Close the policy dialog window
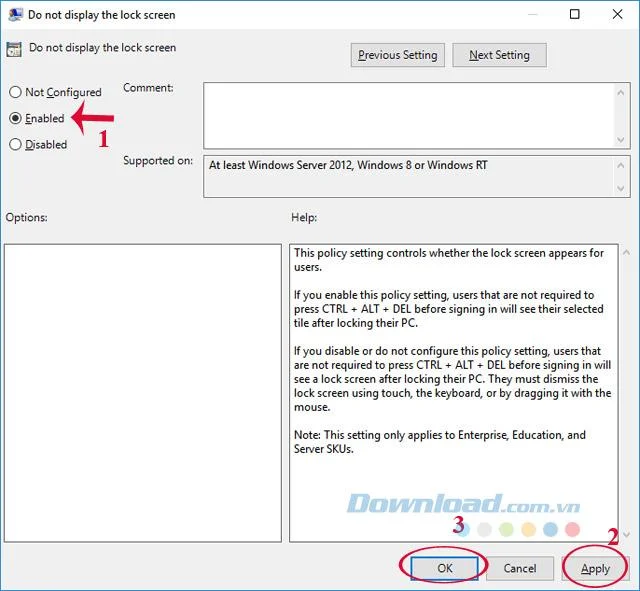 point(617,14)
